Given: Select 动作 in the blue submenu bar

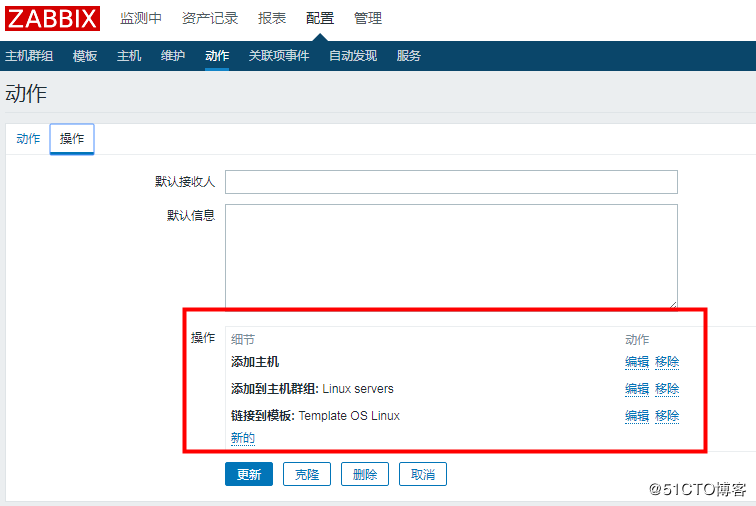Looking at the screenshot, I should [217, 56].
